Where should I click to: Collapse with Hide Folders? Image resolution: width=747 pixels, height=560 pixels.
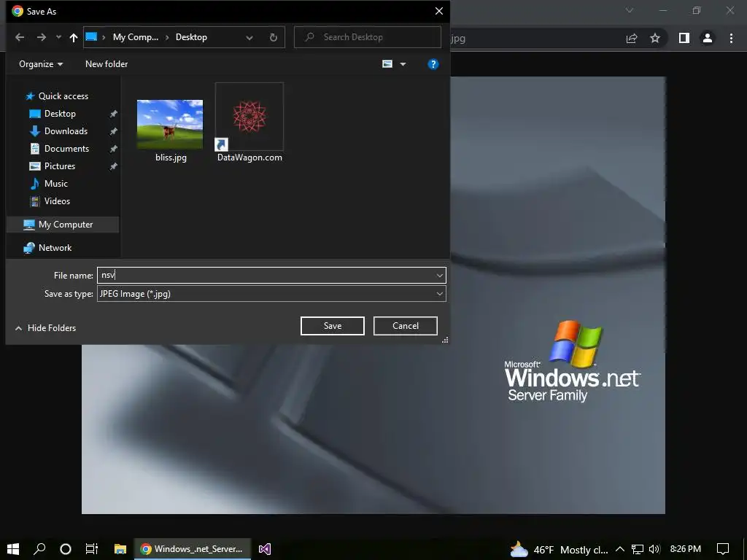pyautogui.click(x=46, y=328)
